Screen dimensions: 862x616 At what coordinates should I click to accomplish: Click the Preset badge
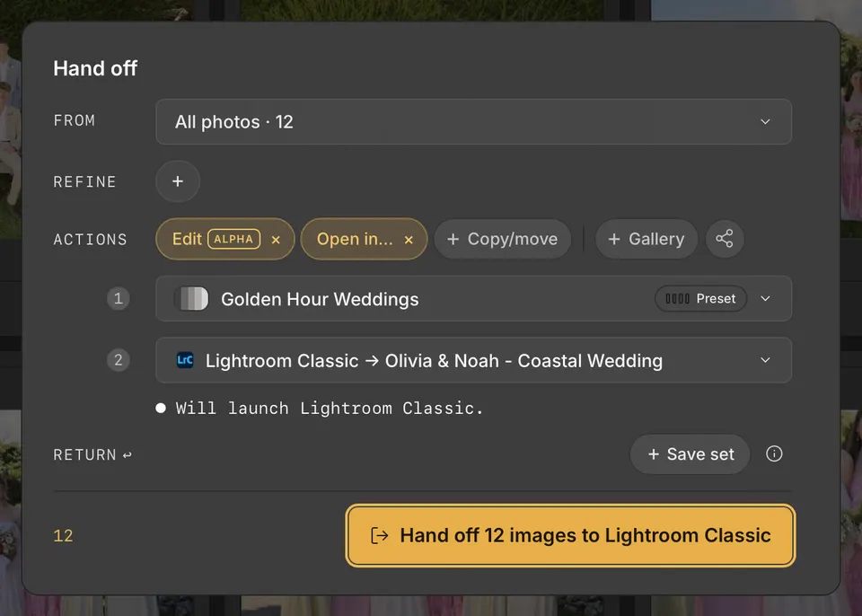tap(700, 299)
